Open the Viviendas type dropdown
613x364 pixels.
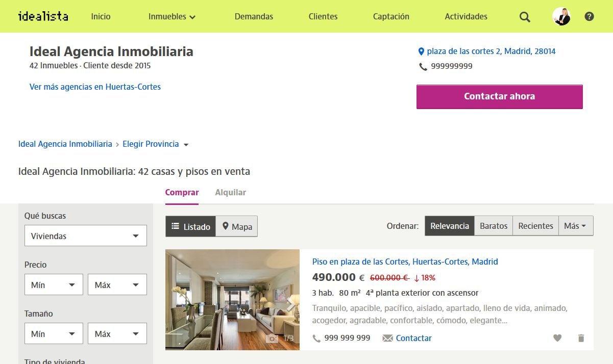tap(85, 236)
